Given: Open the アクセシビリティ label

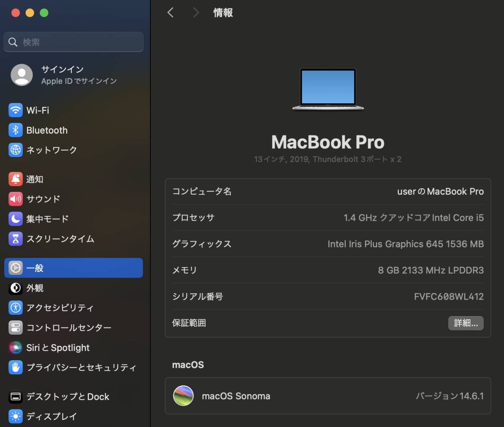Looking at the screenshot, I should (60, 308).
